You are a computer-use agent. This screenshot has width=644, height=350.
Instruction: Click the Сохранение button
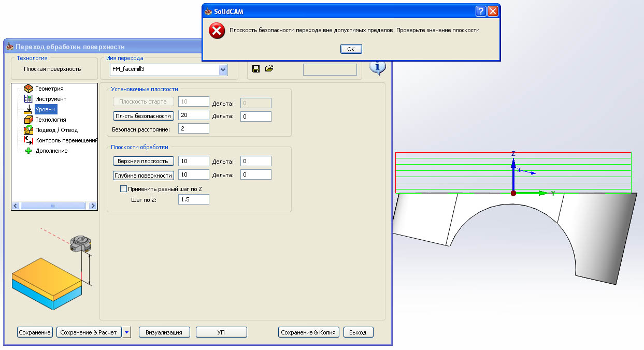pos(35,332)
